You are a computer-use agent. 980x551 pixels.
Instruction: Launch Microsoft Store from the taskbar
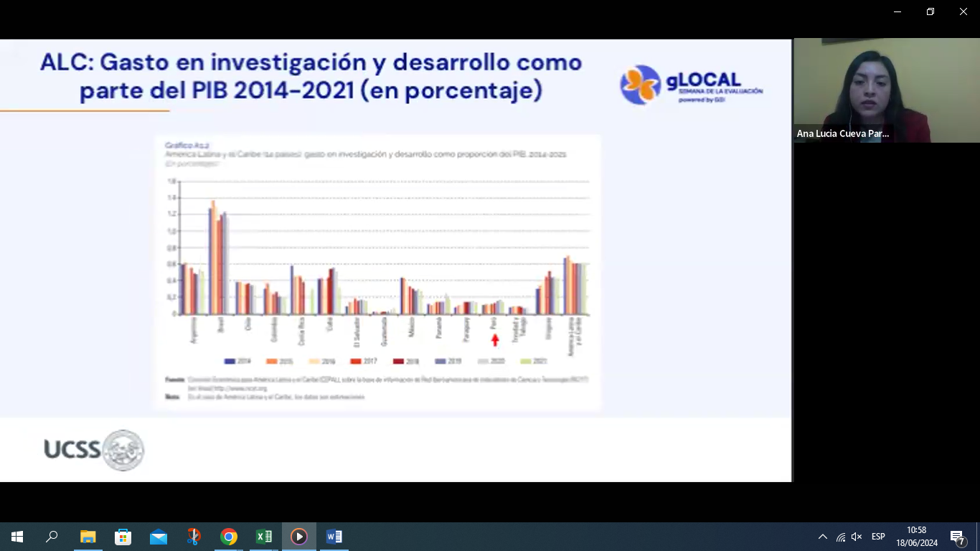click(x=123, y=537)
